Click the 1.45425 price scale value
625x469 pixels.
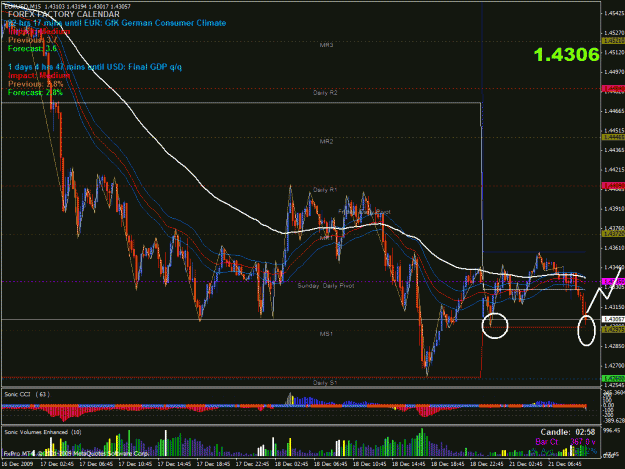click(x=614, y=13)
